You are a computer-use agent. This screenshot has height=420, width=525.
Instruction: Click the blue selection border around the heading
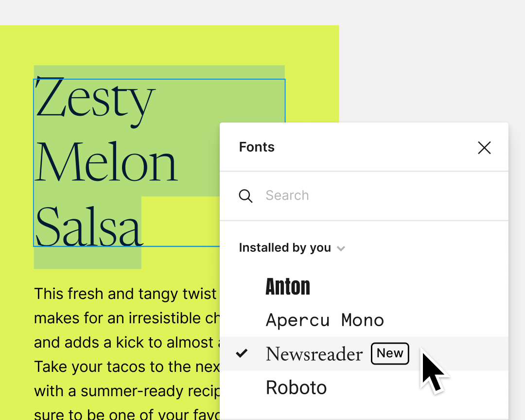tap(33, 163)
